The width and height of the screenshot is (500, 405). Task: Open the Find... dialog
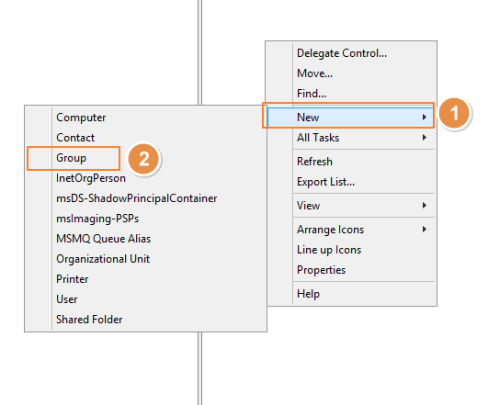tap(311, 94)
